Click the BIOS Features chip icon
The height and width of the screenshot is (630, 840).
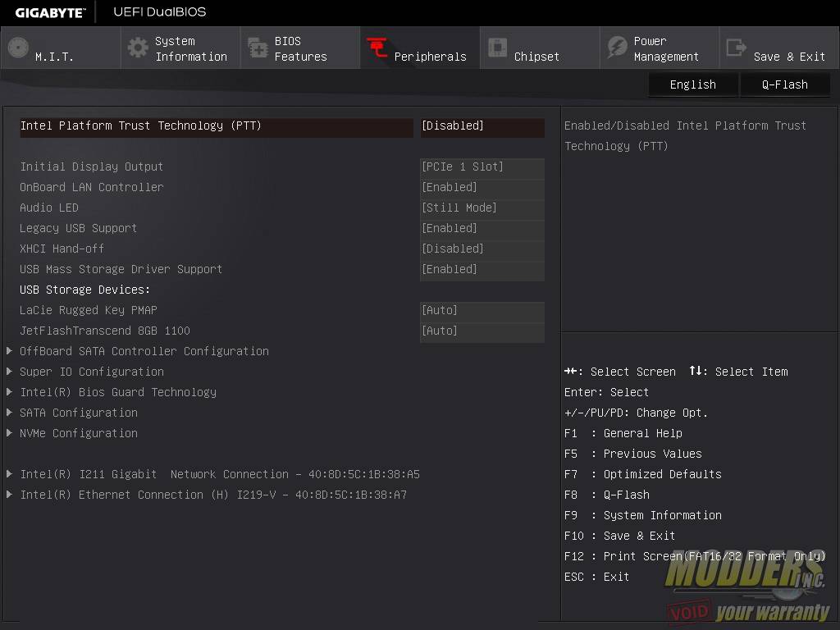tap(258, 48)
